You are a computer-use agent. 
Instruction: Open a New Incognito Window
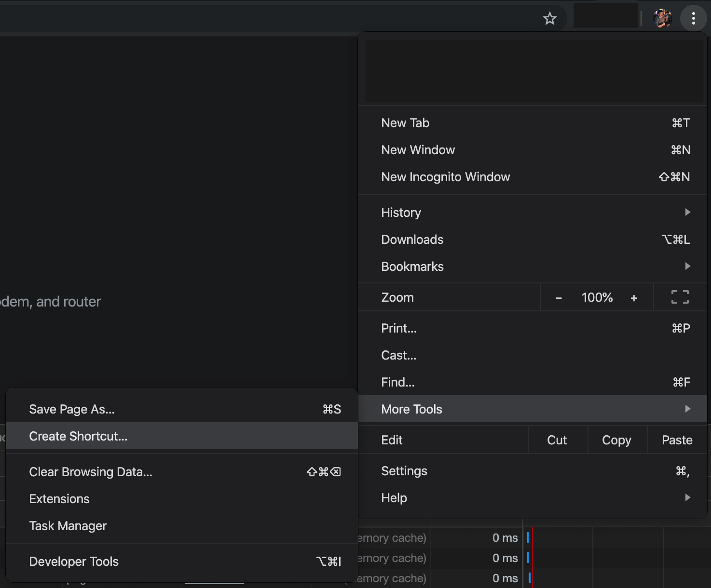533,177
